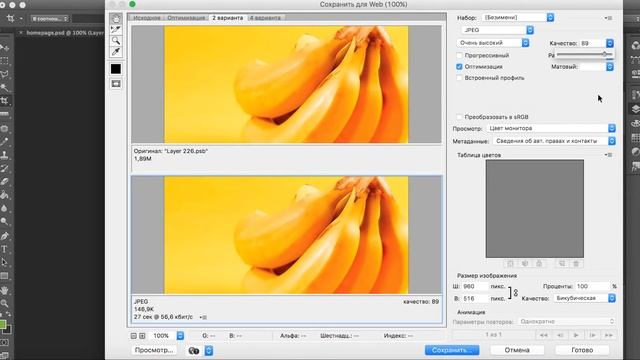640x360 pixels.
Task: Open the optimize preset flyout menu icon
Action: click(x=608, y=18)
